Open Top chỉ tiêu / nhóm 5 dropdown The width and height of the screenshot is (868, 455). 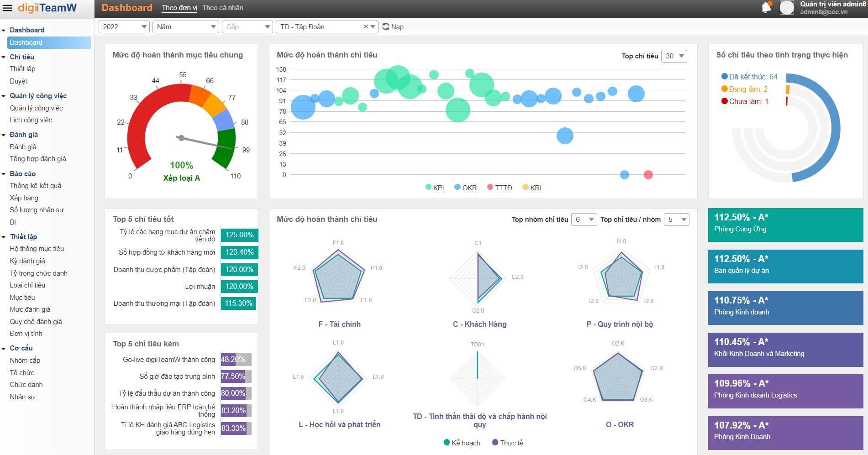point(676,220)
